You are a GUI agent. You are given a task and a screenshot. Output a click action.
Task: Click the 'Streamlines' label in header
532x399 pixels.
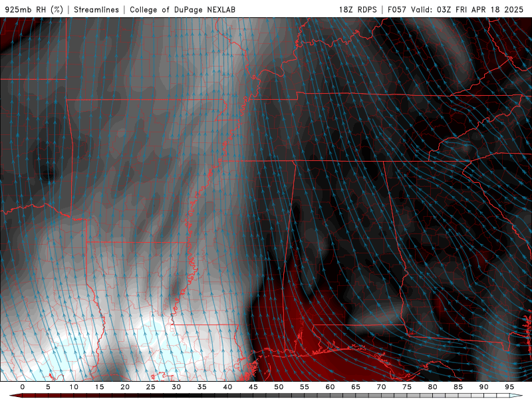click(x=96, y=9)
